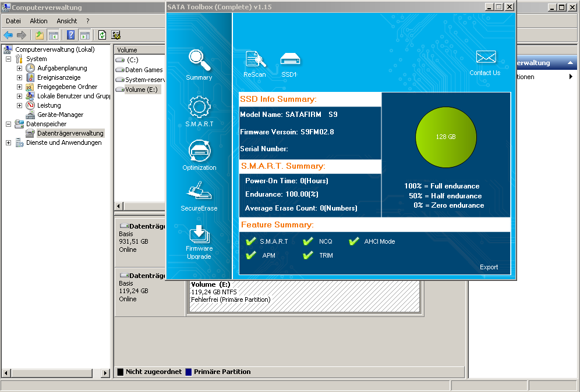The width and height of the screenshot is (580, 392).
Task: Open the Datei menu
Action: pyautogui.click(x=13, y=21)
